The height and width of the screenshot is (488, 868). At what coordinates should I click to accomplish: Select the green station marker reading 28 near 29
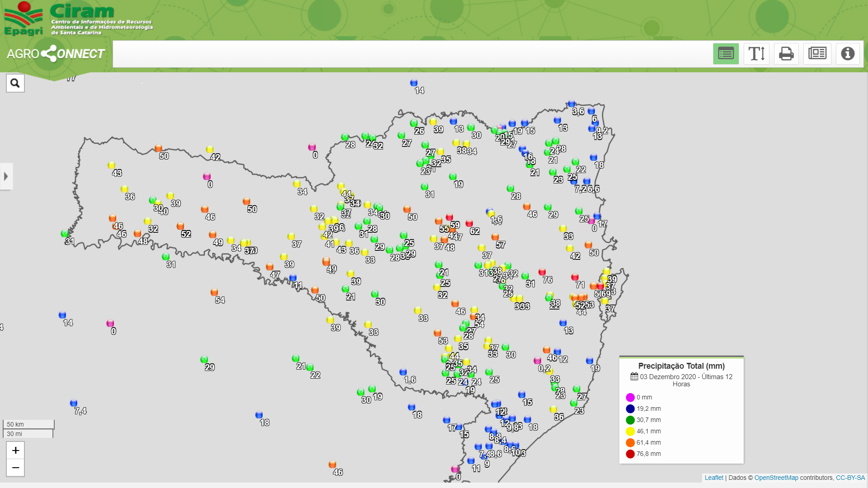point(510,188)
